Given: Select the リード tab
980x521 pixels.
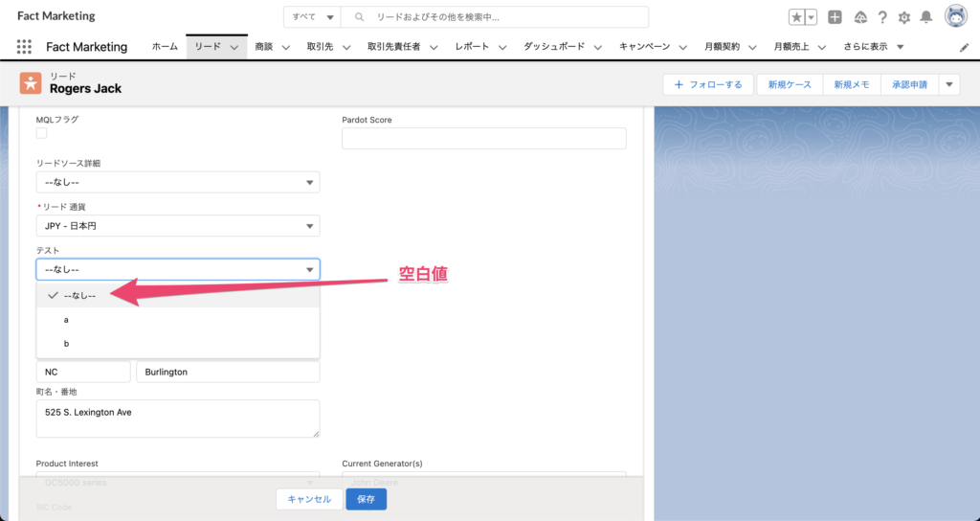Looking at the screenshot, I should coord(208,47).
